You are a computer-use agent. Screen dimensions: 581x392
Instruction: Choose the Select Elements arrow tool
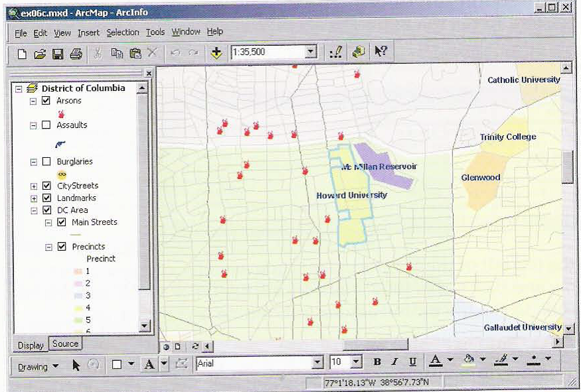(x=76, y=365)
